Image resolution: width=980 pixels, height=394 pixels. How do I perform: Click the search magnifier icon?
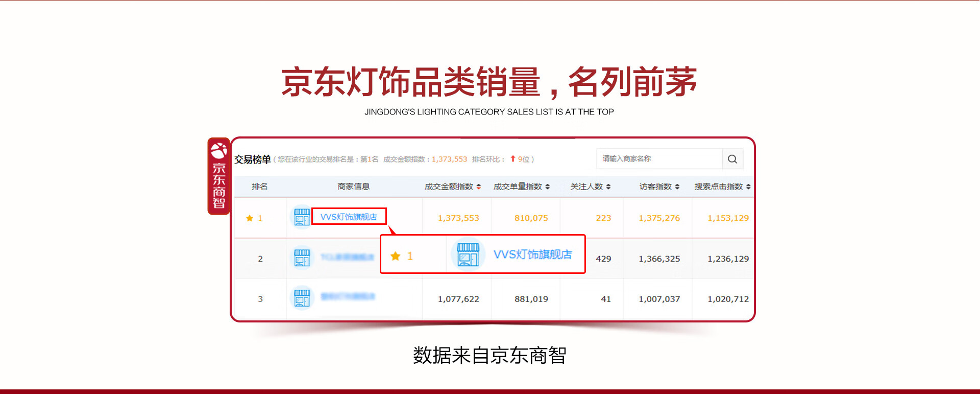(x=732, y=159)
